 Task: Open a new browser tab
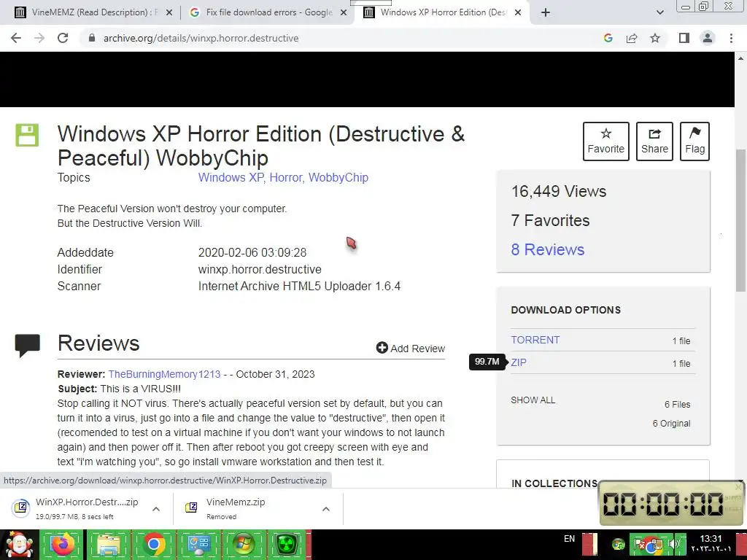(x=546, y=12)
